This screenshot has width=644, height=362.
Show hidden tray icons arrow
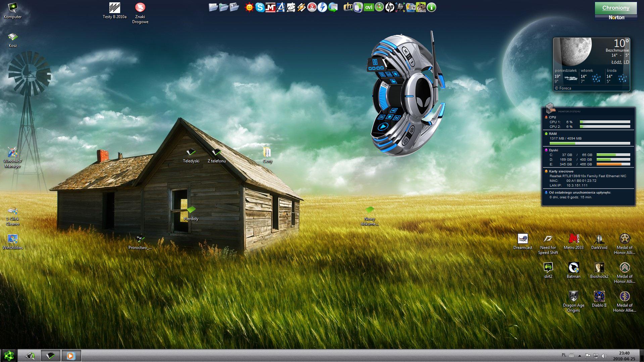click(580, 356)
